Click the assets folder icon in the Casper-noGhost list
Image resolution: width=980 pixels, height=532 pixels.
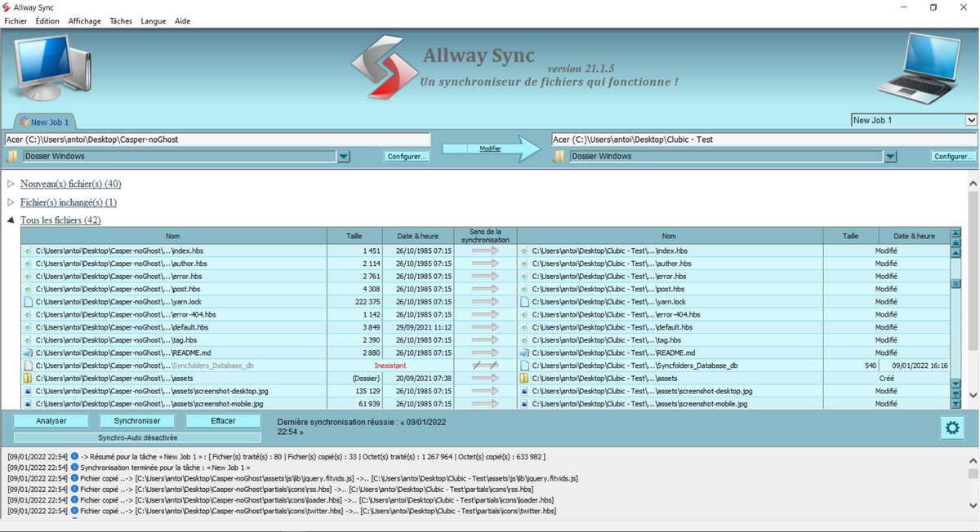[x=28, y=379]
